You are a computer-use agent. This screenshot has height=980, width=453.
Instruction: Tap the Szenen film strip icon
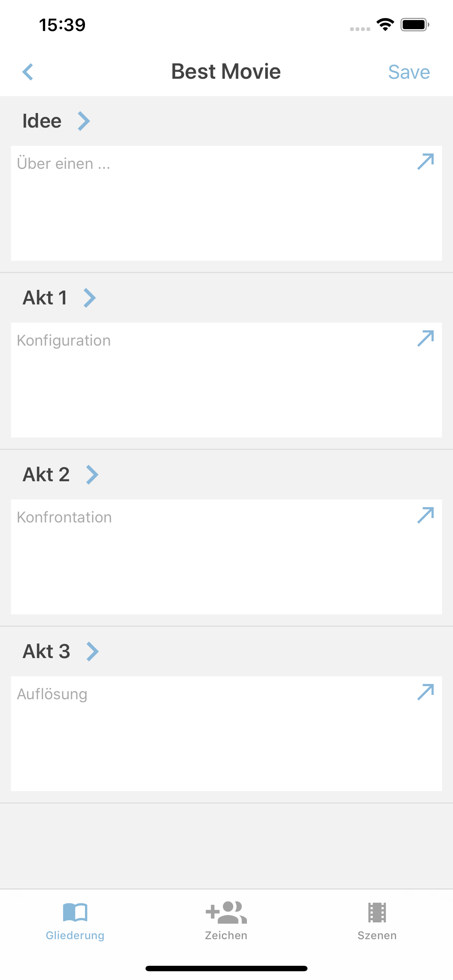[x=377, y=912]
